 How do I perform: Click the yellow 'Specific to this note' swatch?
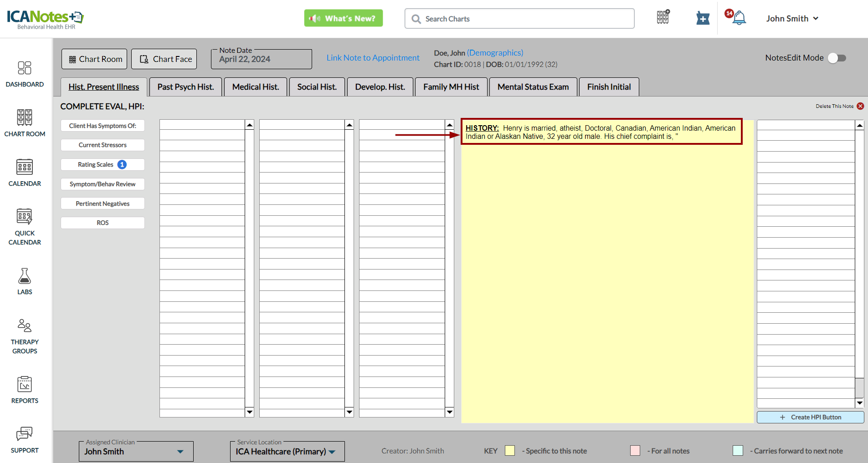510,451
